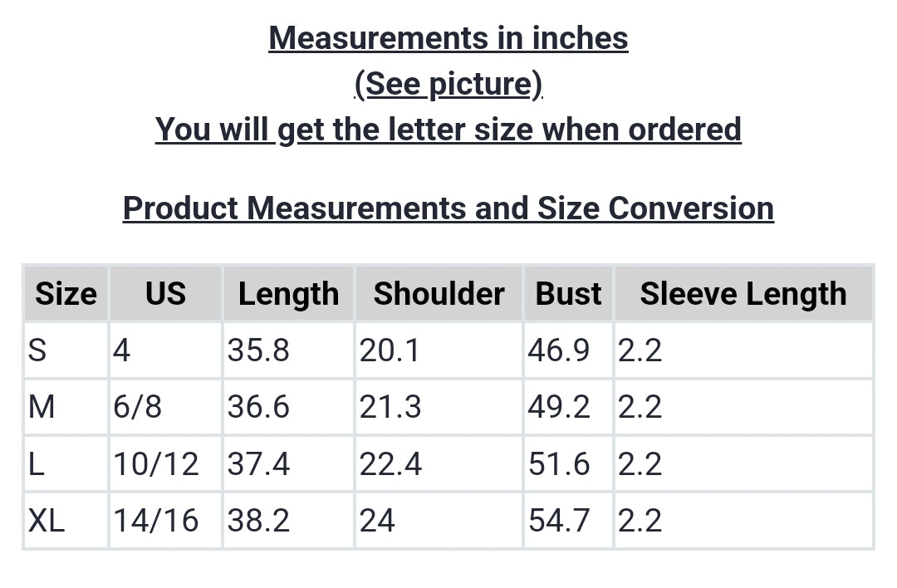Click the US column header
Screen dimensions: 897x588
[x=165, y=294]
